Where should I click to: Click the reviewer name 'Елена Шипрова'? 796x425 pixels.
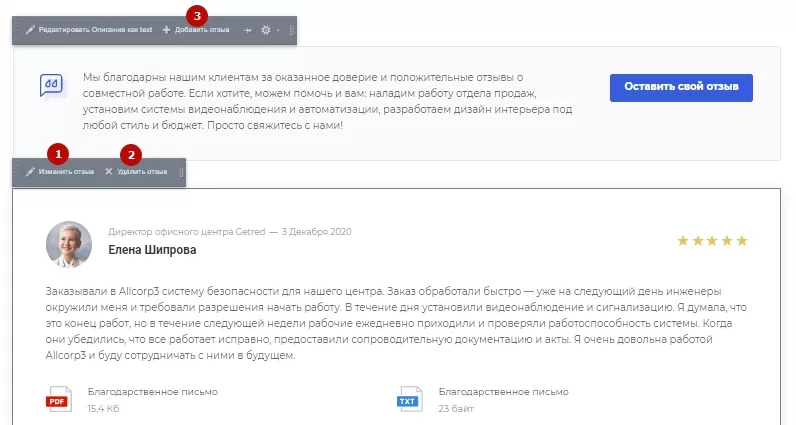pos(152,250)
